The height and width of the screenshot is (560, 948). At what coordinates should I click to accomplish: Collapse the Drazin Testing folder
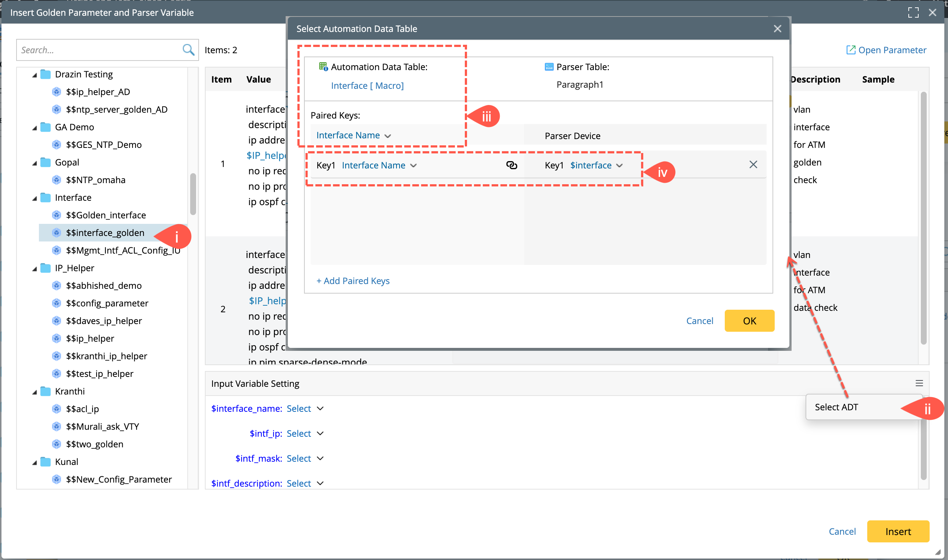(x=35, y=75)
